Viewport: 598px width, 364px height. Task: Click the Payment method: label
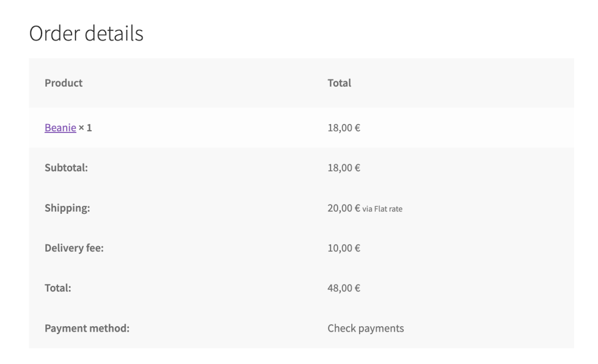[87, 328]
